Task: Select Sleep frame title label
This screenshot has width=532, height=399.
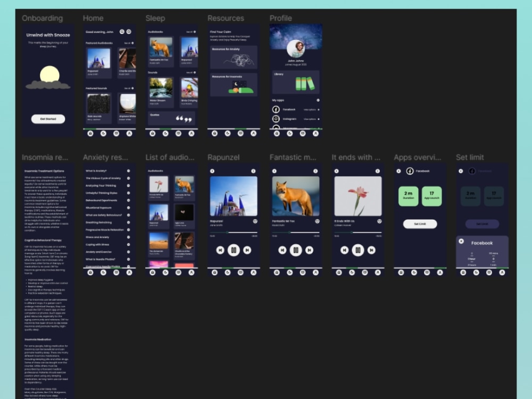Action: coord(155,18)
